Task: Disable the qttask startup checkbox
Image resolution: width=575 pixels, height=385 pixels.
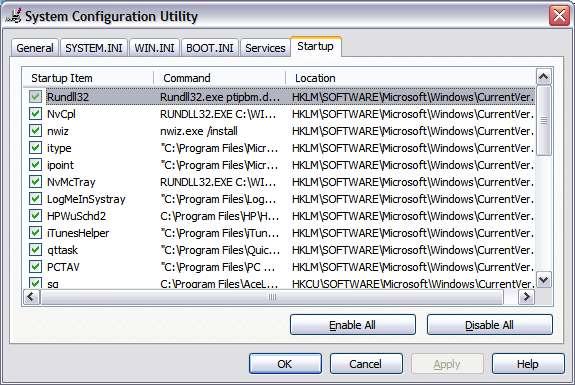Action: (36, 250)
